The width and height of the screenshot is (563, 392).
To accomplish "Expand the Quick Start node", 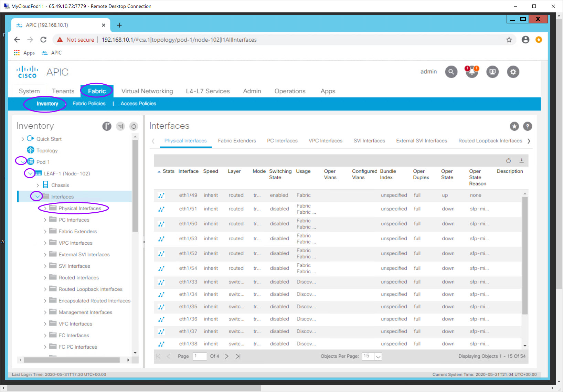I will [23, 139].
